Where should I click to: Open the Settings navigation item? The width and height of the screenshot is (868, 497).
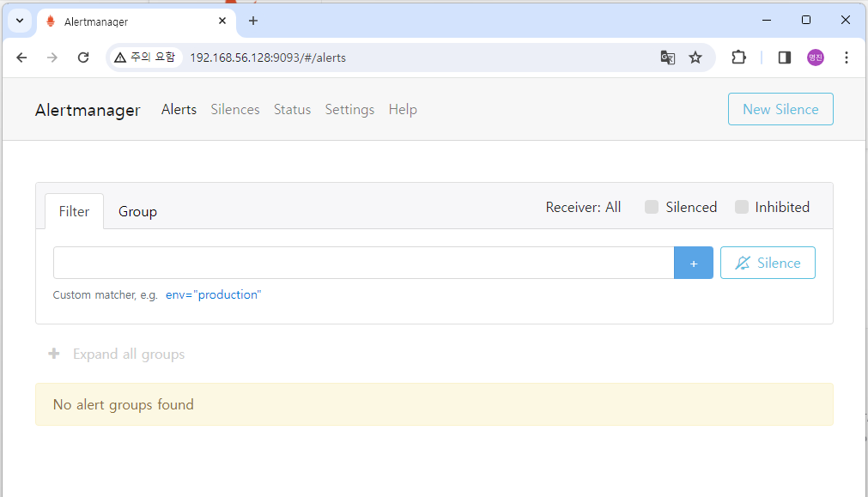click(349, 110)
